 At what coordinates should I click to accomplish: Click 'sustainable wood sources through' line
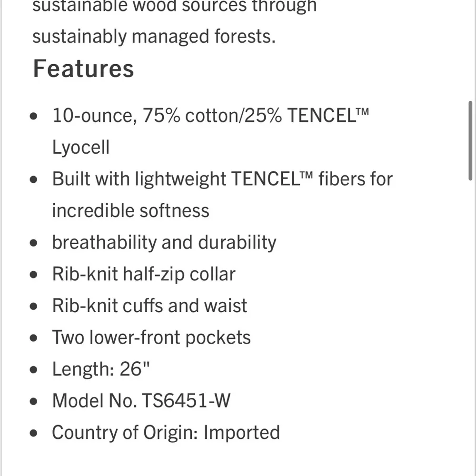174,7
